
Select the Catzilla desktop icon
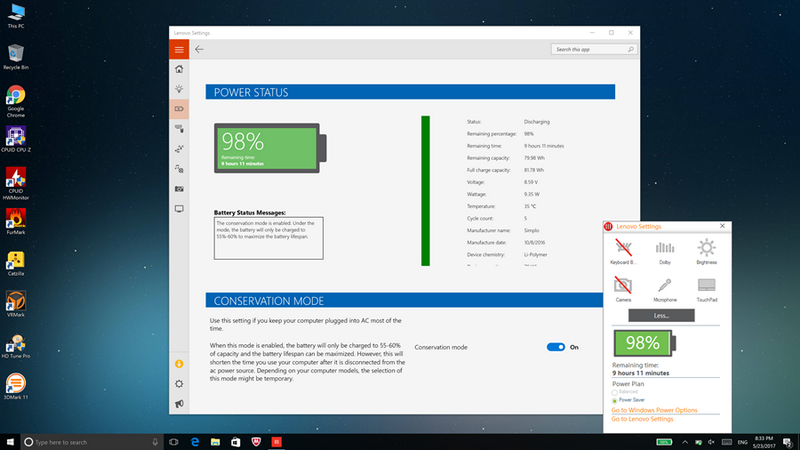coord(16,263)
